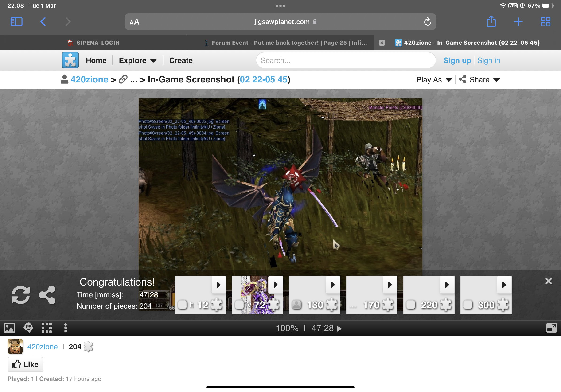
Task: Click the user profile icon in breadcrumb
Action: [x=64, y=79]
